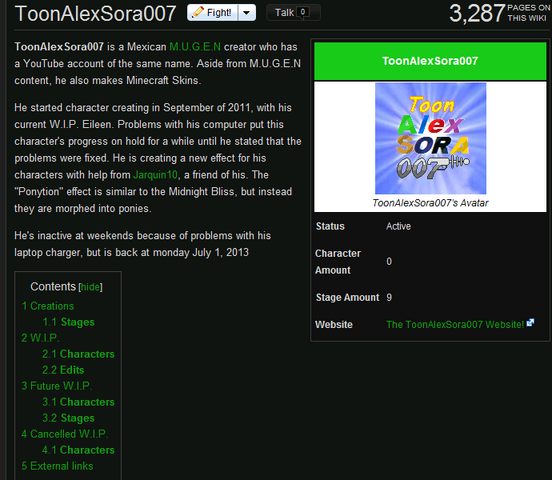The image size is (552, 480).
Task: Click the bold ToonAlexSora007 name in intro
Action: point(59,46)
